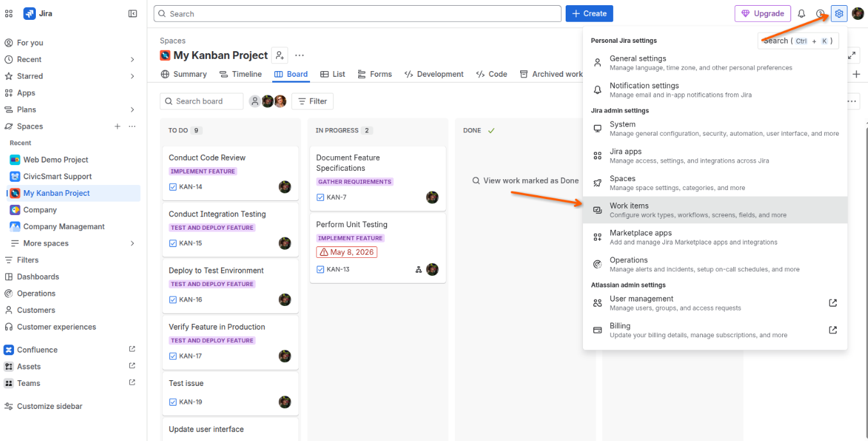Click the Upgrade button

coord(762,13)
